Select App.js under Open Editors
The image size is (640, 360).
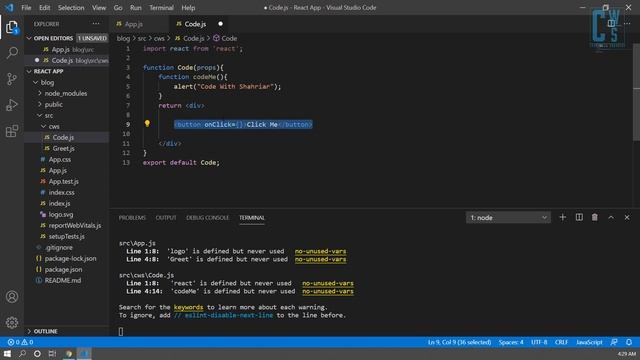(x=67, y=49)
